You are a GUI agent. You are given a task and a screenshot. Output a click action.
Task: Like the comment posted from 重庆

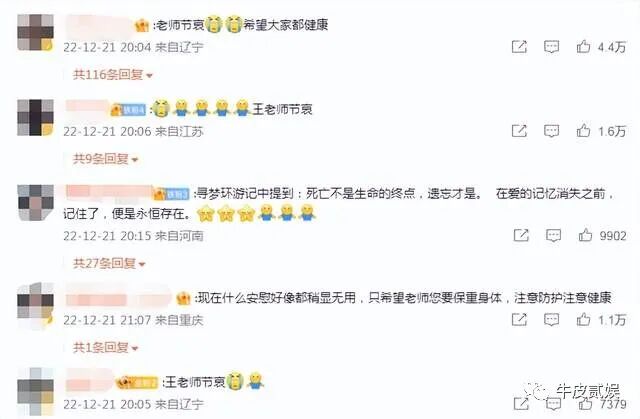583,319
